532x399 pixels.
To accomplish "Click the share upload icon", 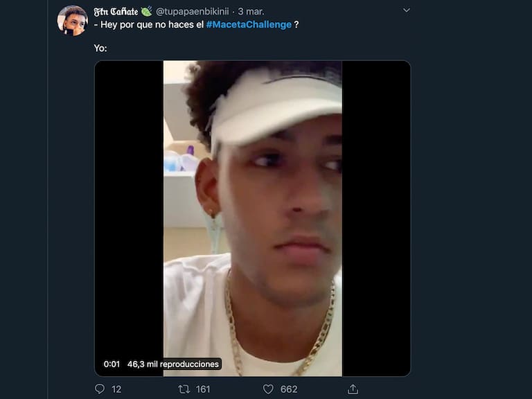I will tap(353, 389).
